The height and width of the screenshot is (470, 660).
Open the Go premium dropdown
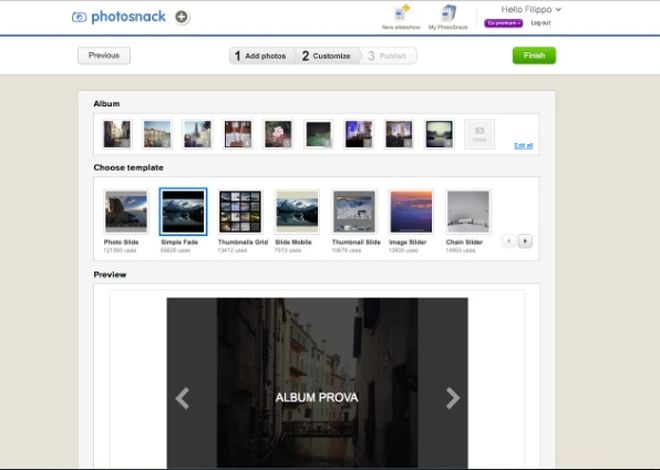tap(503, 23)
